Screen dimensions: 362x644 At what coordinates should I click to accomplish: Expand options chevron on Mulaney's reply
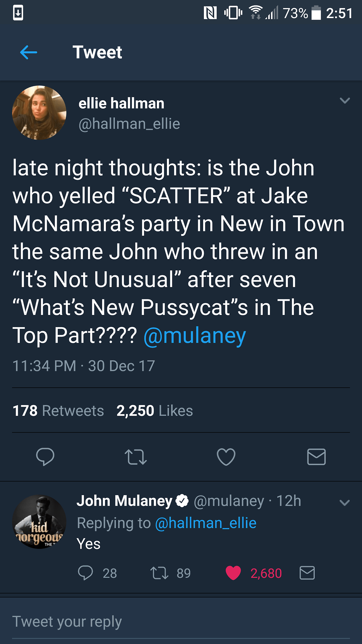(x=345, y=502)
